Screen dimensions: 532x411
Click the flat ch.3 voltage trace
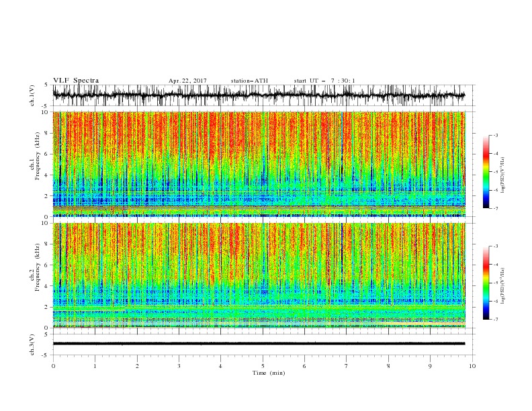[x=259, y=344]
